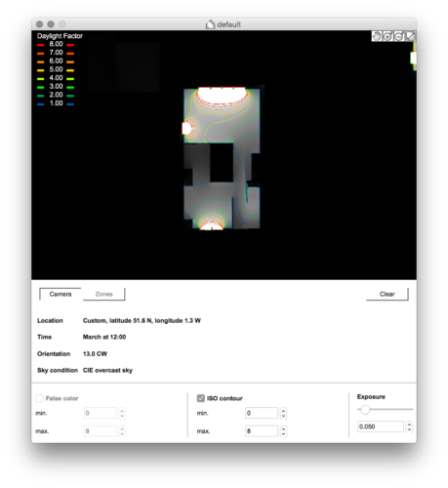The image size is (448, 488).
Task: Click the floor plan daylight rendering
Action: [222, 158]
